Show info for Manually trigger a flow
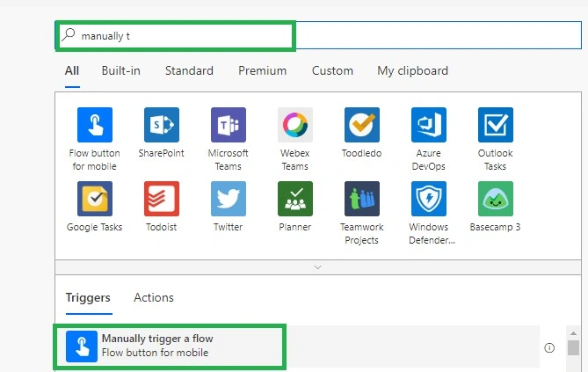Screen dimensions: 588x372 (x=549, y=348)
